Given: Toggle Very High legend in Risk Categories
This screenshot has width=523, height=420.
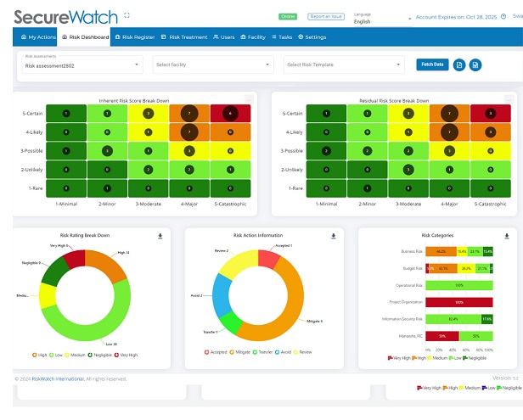Looking at the screenshot, I should [x=396, y=359].
